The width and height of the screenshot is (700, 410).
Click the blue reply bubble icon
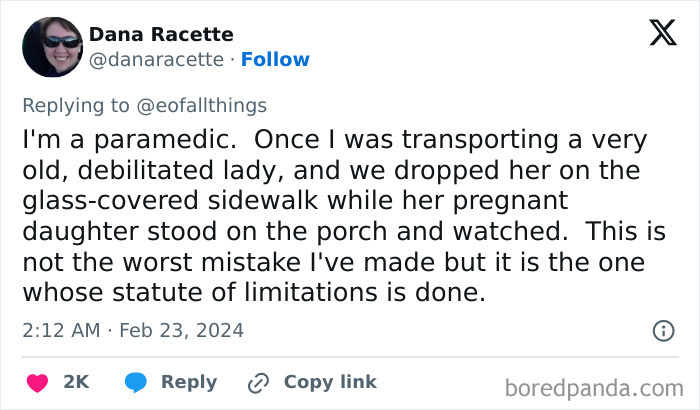(136, 382)
